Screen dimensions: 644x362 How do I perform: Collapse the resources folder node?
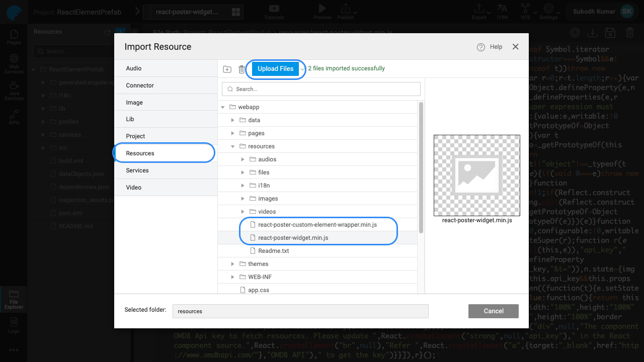[232, 146]
